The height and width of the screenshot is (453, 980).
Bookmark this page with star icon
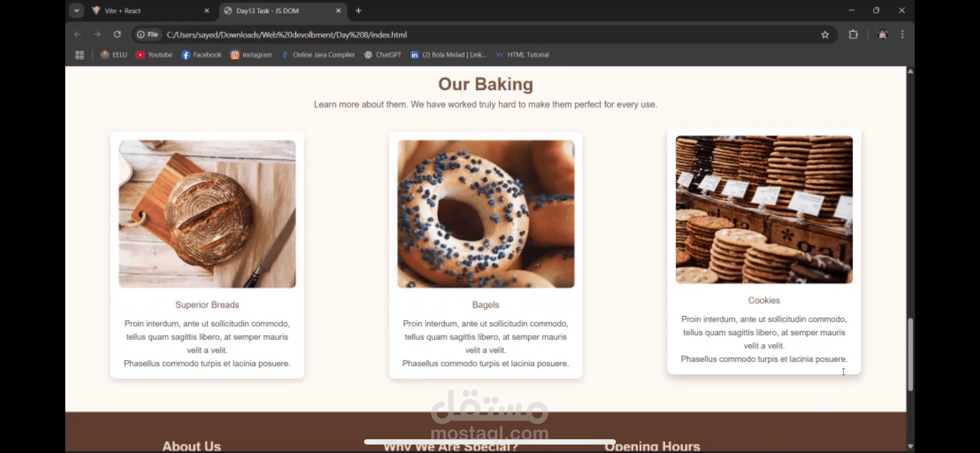tap(825, 35)
